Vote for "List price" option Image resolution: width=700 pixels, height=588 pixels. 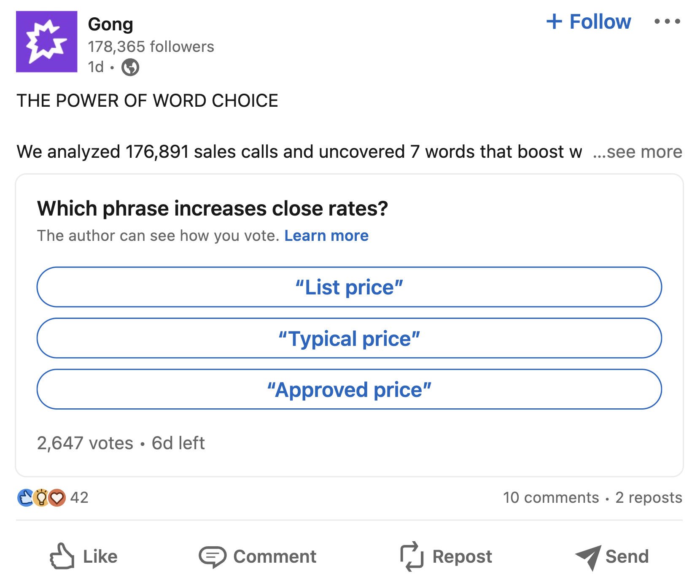(x=349, y=287)
